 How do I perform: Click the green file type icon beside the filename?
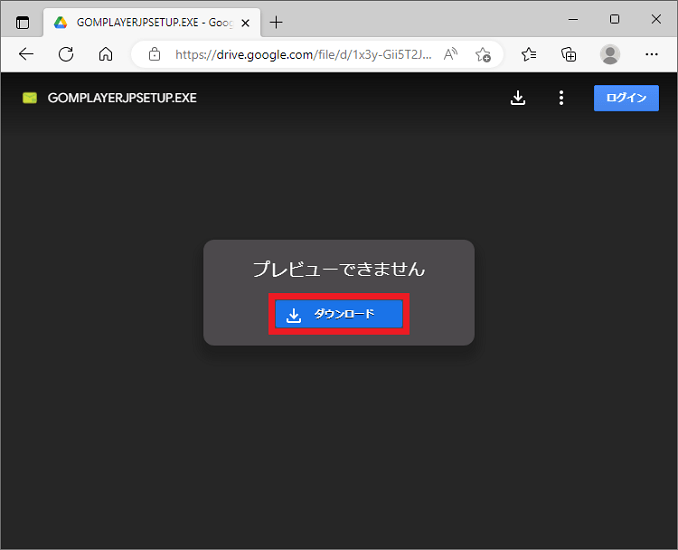30,98
